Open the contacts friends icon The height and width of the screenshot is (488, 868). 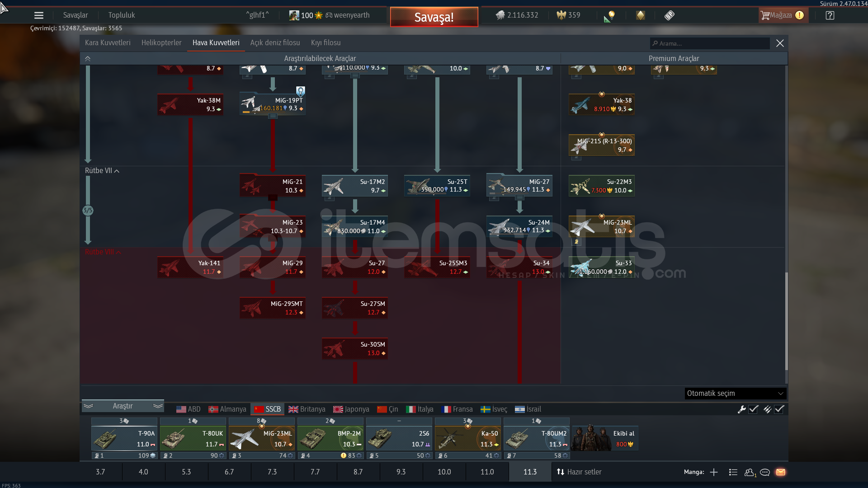tap(750, 472)
